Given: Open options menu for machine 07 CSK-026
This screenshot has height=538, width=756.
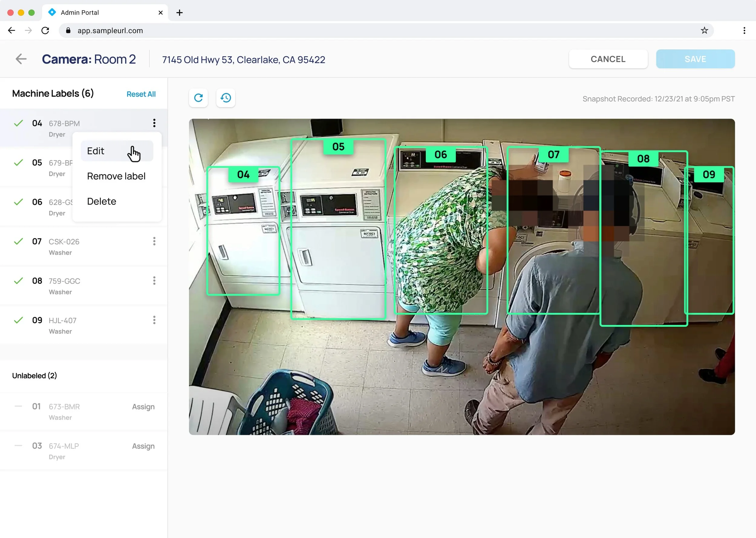Looking at the screenshot, I should (x=154, y=241).
